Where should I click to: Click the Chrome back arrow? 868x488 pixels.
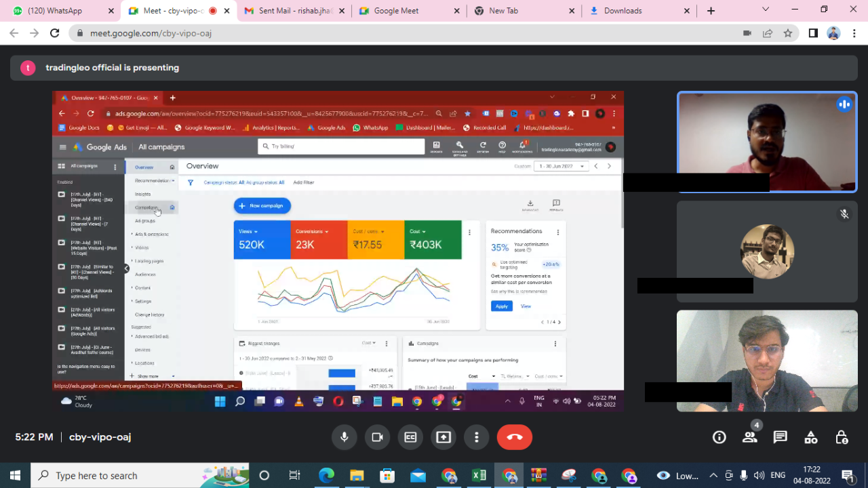[x=14, y=33]
